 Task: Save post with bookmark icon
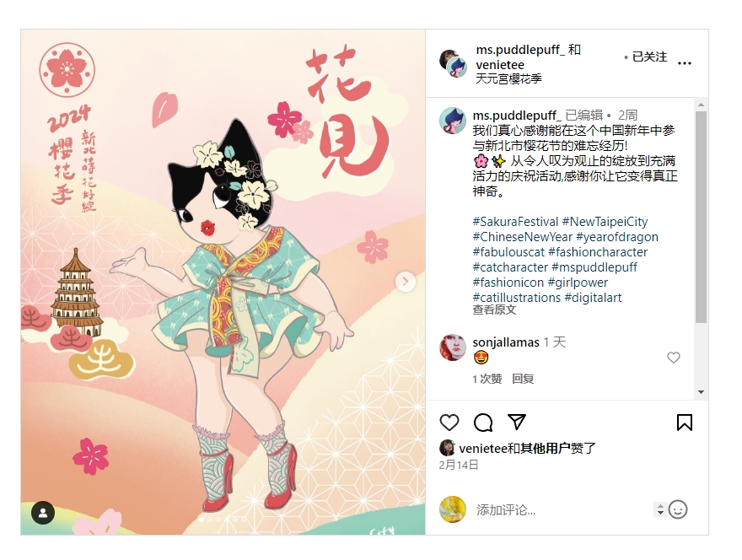[x=685, y=423]
